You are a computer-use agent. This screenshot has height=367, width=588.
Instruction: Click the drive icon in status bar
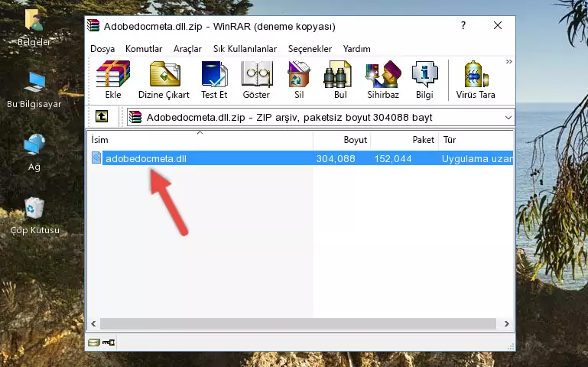pyautogui.click(x=94, y=343)
